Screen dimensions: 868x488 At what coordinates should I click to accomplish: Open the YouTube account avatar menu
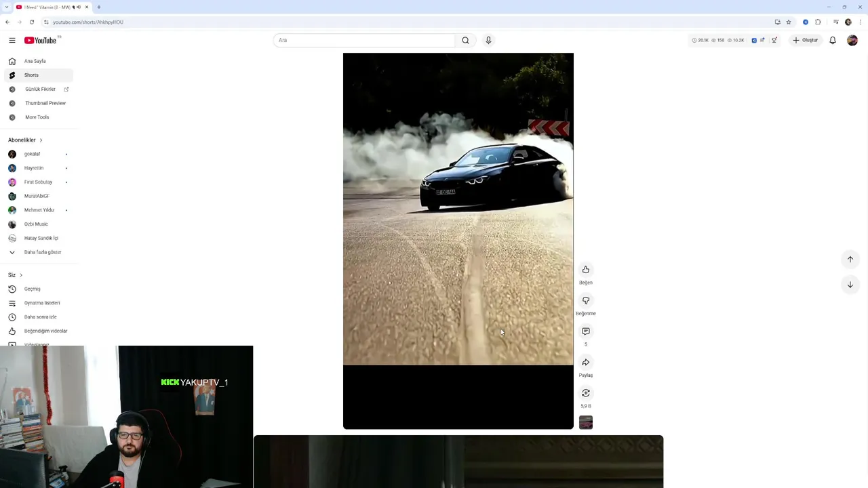tap(852, 40)
